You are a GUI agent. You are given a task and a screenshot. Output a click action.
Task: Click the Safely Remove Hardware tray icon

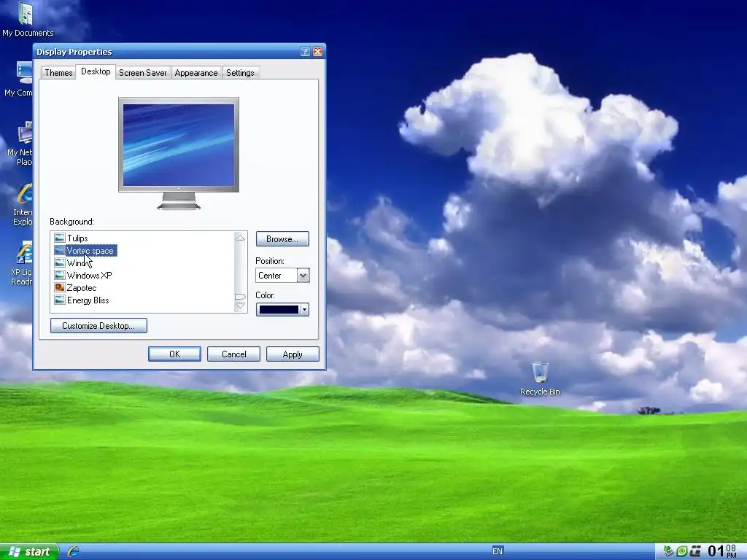668,551
